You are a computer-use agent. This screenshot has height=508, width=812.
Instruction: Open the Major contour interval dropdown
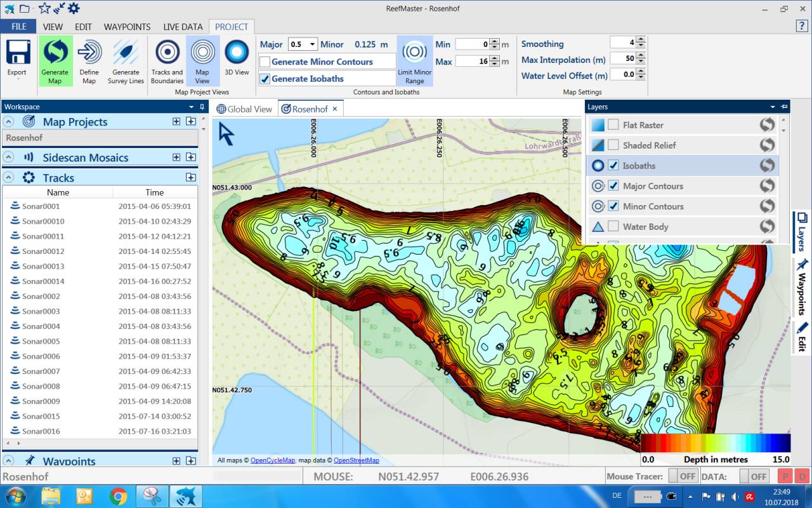(311, 44)
